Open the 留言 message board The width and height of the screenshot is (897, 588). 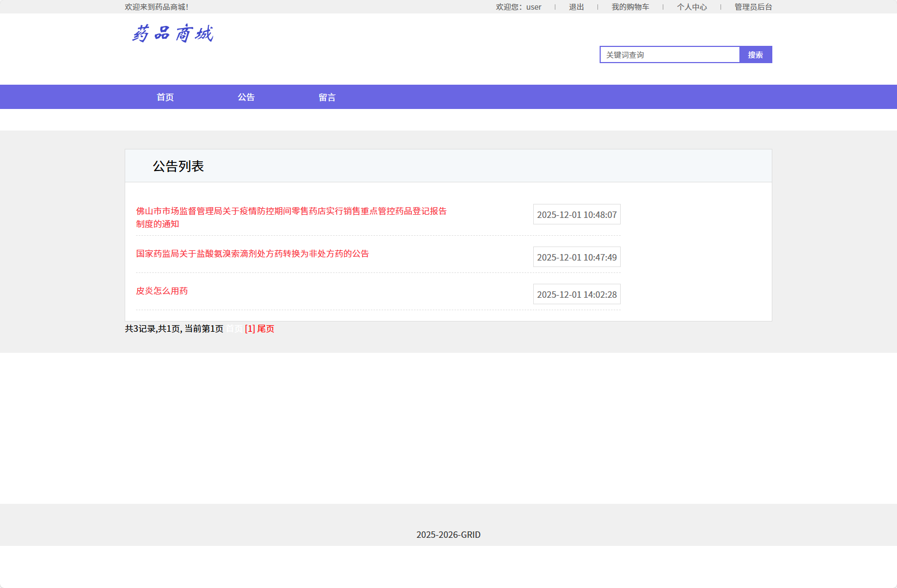327,97
